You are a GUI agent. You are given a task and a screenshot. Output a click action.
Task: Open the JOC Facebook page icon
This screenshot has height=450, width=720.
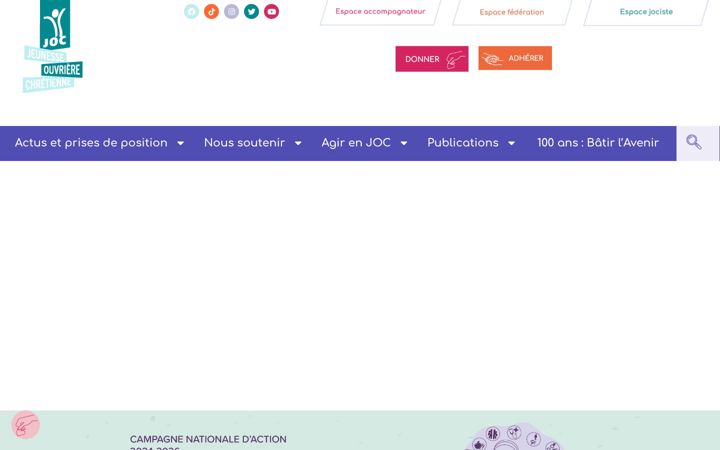[x=191, y=11]
